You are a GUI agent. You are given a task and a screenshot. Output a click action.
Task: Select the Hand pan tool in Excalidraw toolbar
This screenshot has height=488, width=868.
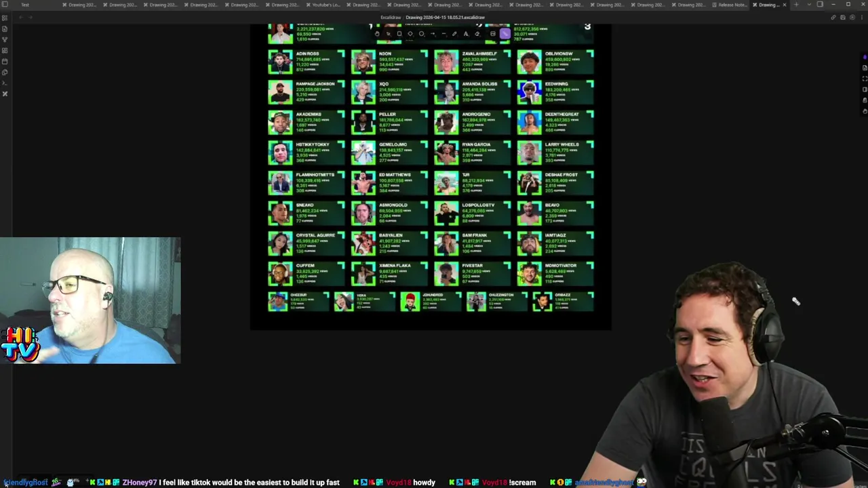(x=377, y=34)
